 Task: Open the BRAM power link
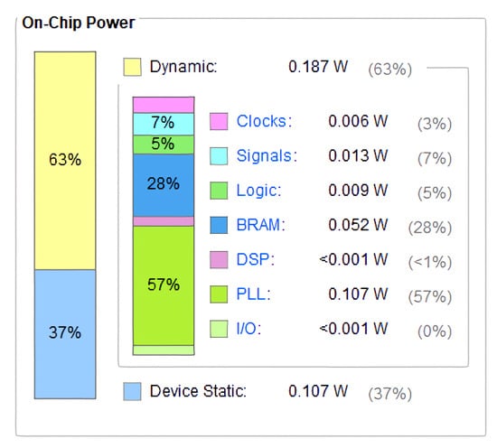260,225
